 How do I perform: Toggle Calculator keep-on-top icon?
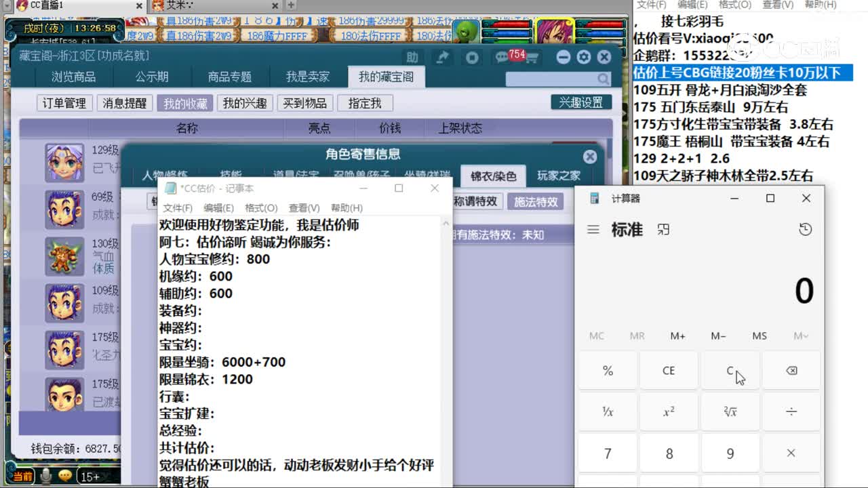point(663,230)
